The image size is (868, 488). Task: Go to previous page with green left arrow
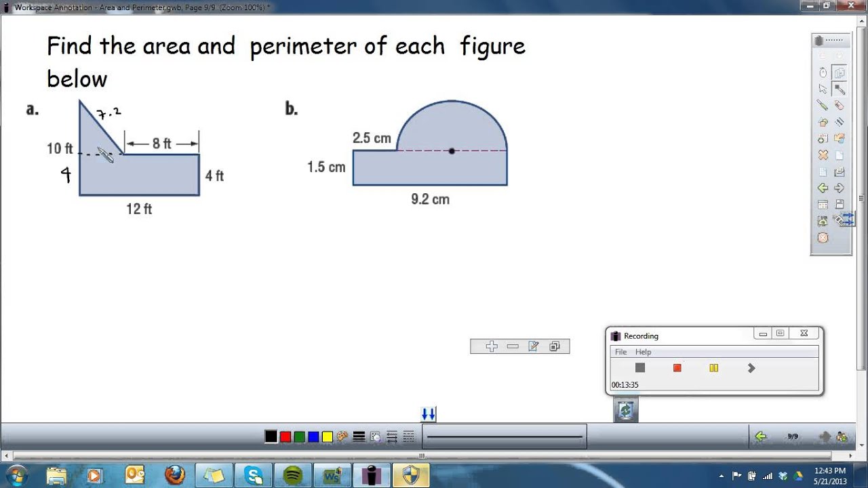pyautogui.click(x=823, y=188)
